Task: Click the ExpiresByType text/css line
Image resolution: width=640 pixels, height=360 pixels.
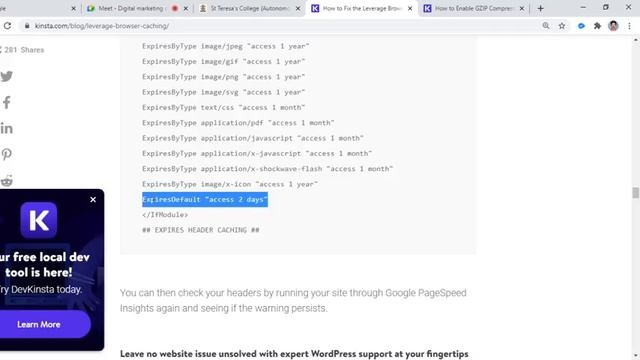Action: [x=224, y=107]
